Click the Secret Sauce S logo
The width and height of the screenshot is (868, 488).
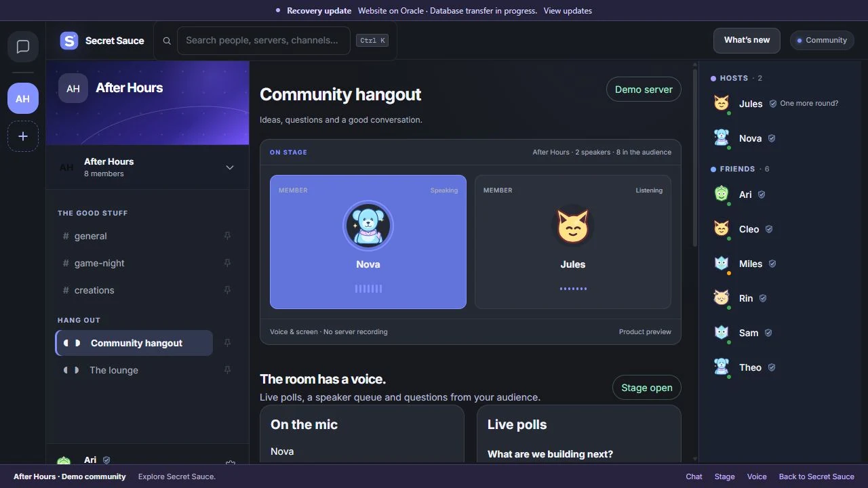coord(69,41)
